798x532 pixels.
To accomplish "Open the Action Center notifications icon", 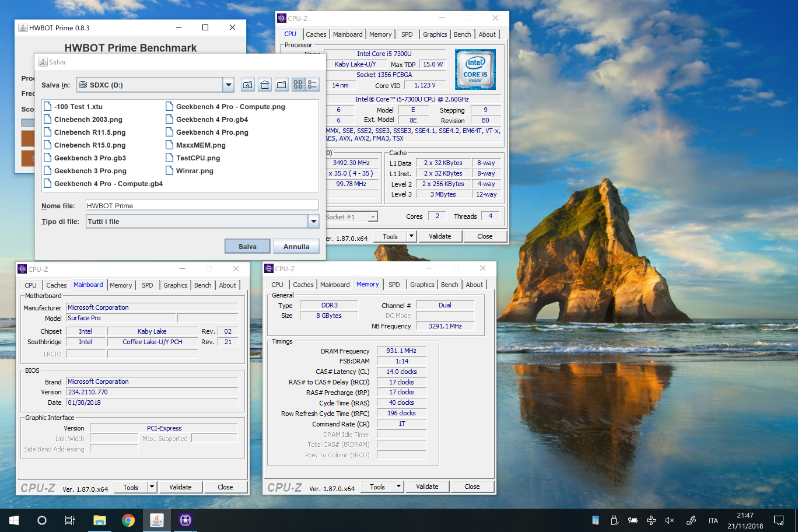I will coord(779,520).
